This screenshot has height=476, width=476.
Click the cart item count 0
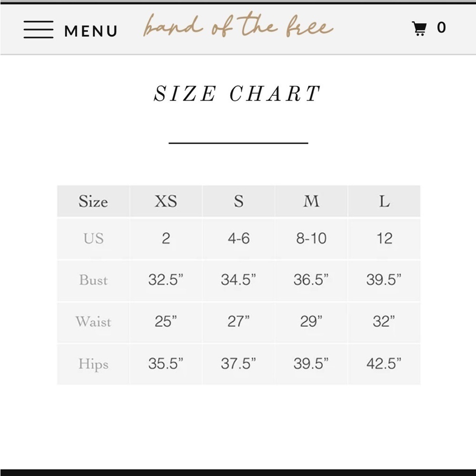point(441,28)
